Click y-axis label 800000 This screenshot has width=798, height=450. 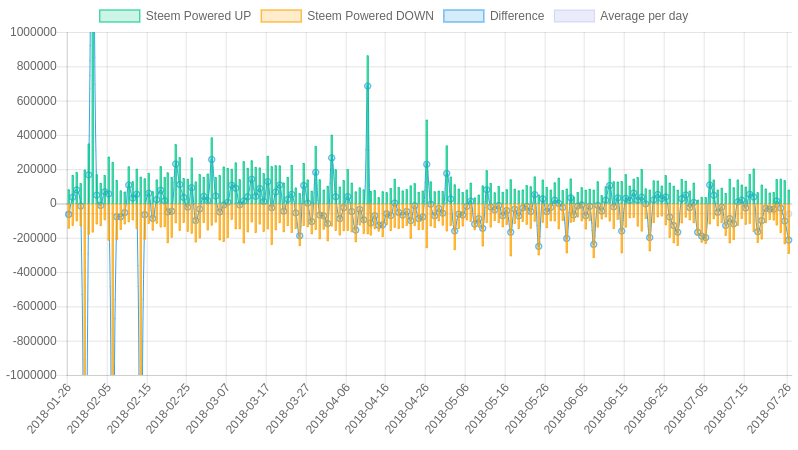click(36, 66)
